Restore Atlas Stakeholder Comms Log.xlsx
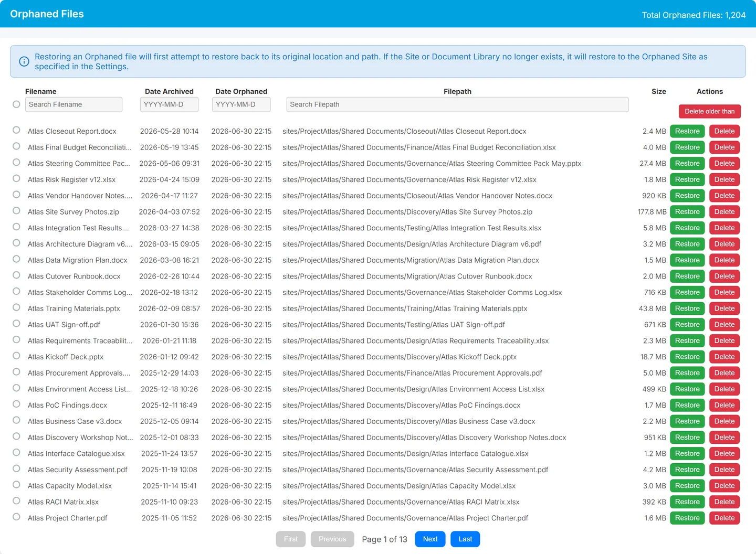Screen dimensions: 756x554 (687, 292)
